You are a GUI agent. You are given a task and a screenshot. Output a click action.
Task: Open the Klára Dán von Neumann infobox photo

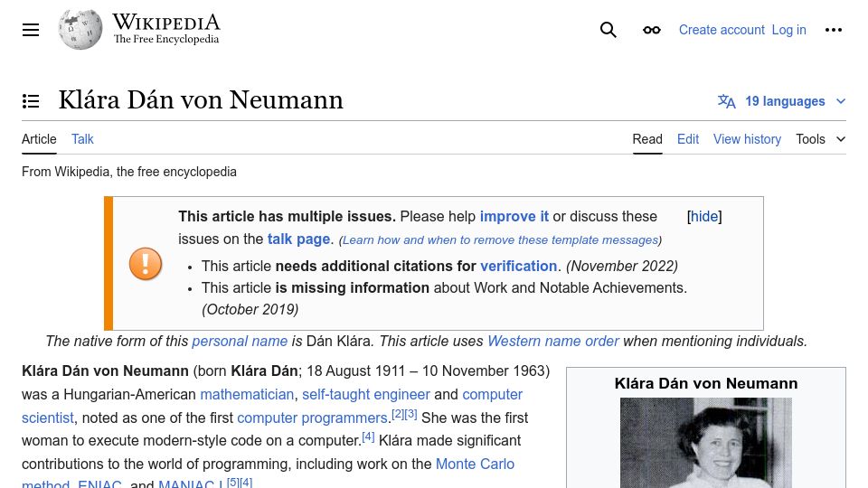click(x=706, y=443)
